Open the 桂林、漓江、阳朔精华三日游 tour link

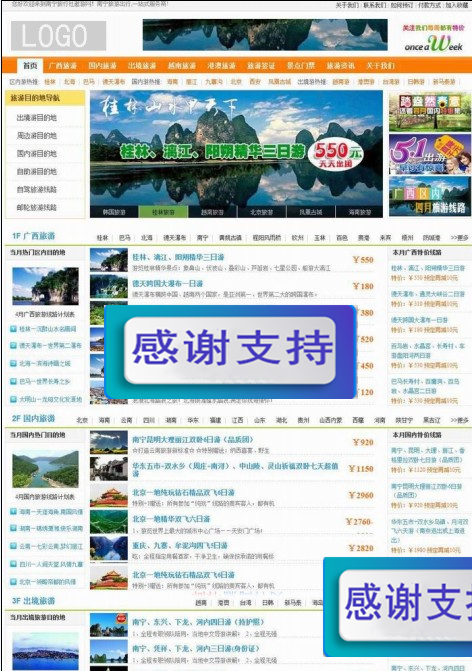(x=178, y=257)
